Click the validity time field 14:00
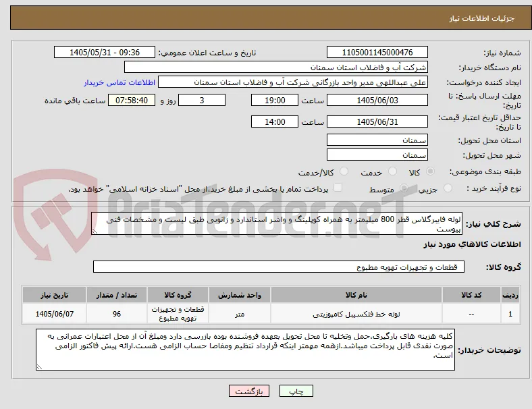Screen dimensions: 532x409 point(275,121)
